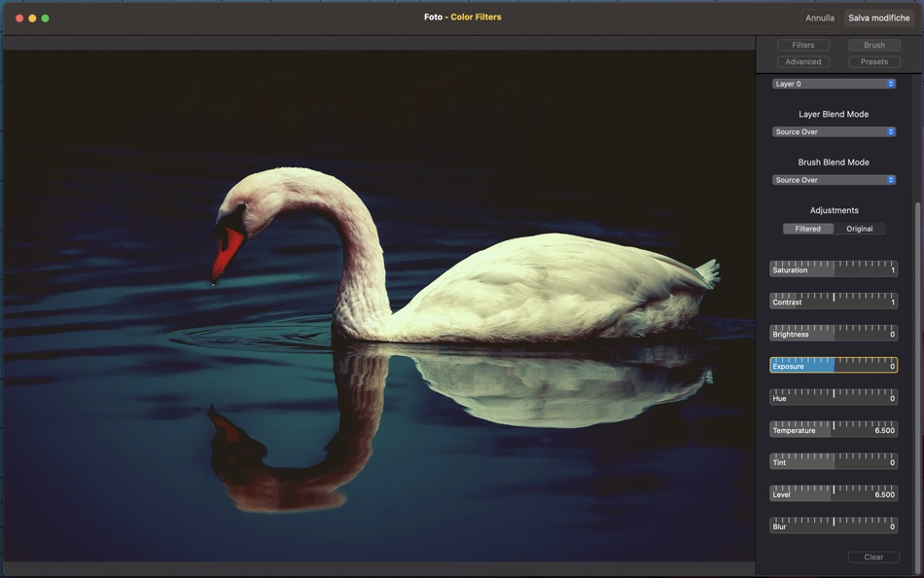Click the Brightness slider
Image resolution: width=924 pixels, height=578 pixels.
[834, 333]
